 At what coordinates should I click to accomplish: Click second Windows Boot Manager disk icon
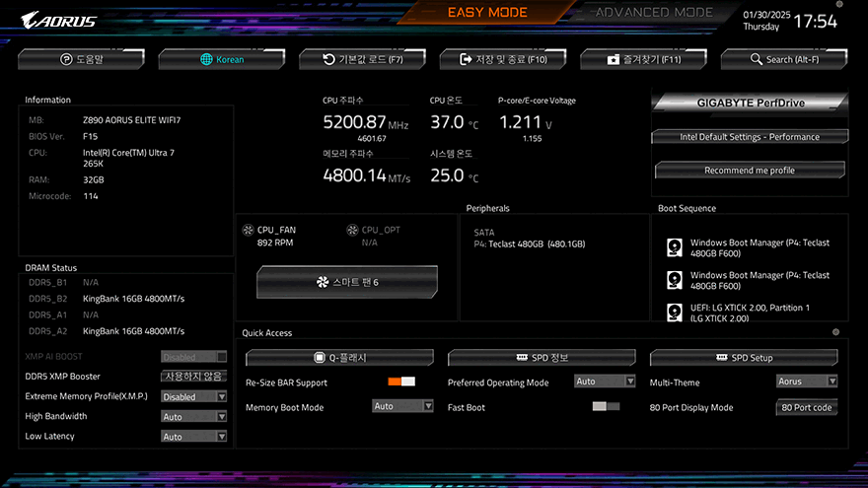click(675, 280)
